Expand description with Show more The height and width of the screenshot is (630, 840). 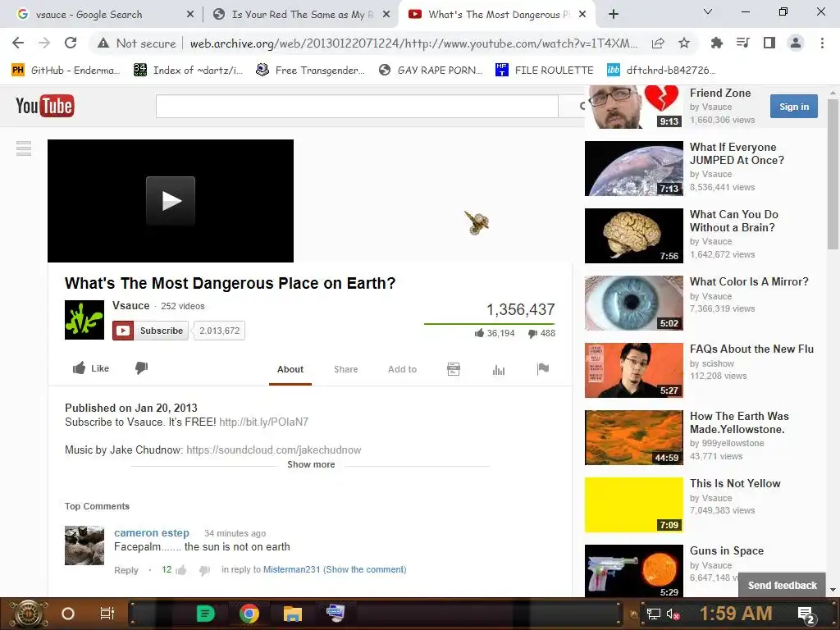click(311, 464)
